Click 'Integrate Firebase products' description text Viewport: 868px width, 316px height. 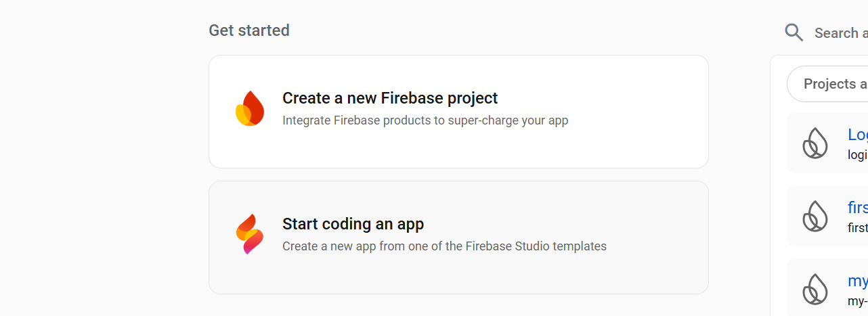click(425, 120)
